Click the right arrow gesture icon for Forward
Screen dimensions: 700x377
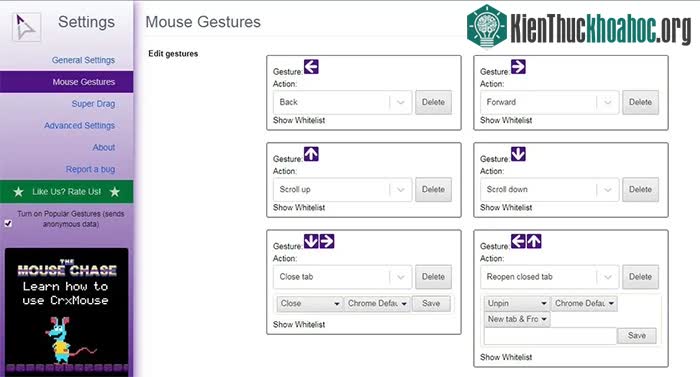[x=518, y=67]
